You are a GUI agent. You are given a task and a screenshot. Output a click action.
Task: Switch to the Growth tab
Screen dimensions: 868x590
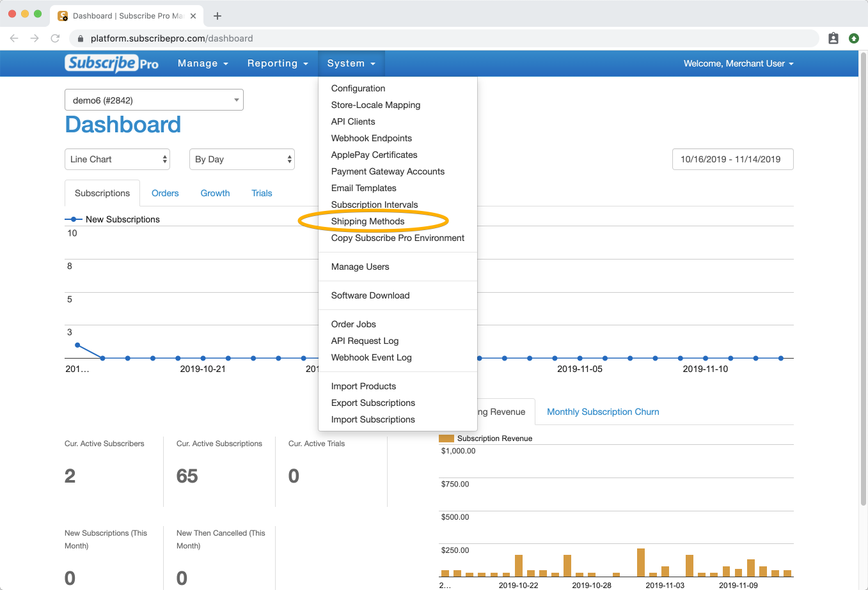pos(215,193)
